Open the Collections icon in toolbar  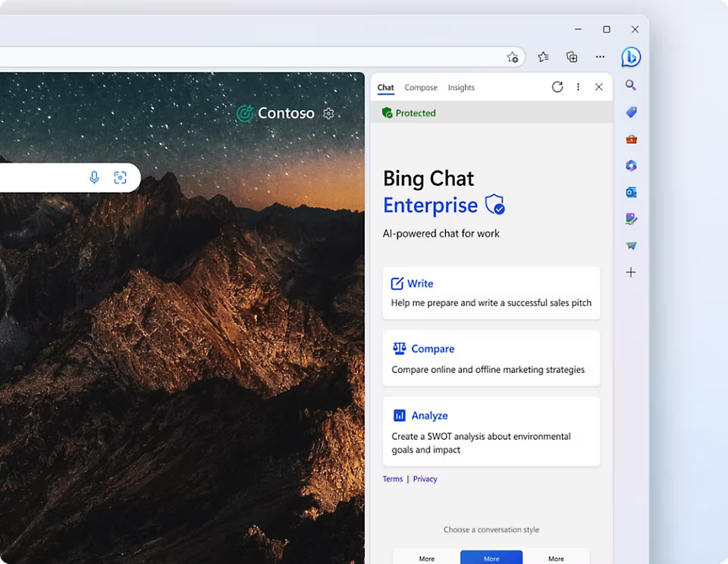[x=572, y=57]
